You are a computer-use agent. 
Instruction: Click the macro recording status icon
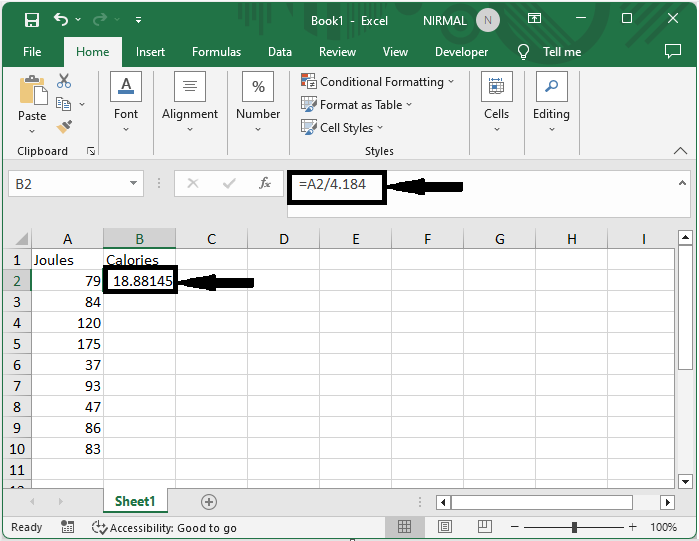[x=67, y=527]
